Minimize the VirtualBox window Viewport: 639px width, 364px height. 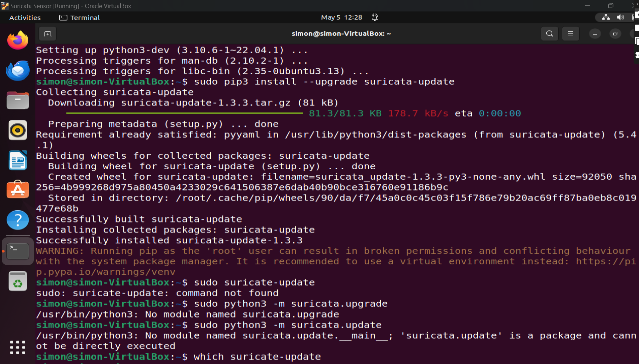587,6
